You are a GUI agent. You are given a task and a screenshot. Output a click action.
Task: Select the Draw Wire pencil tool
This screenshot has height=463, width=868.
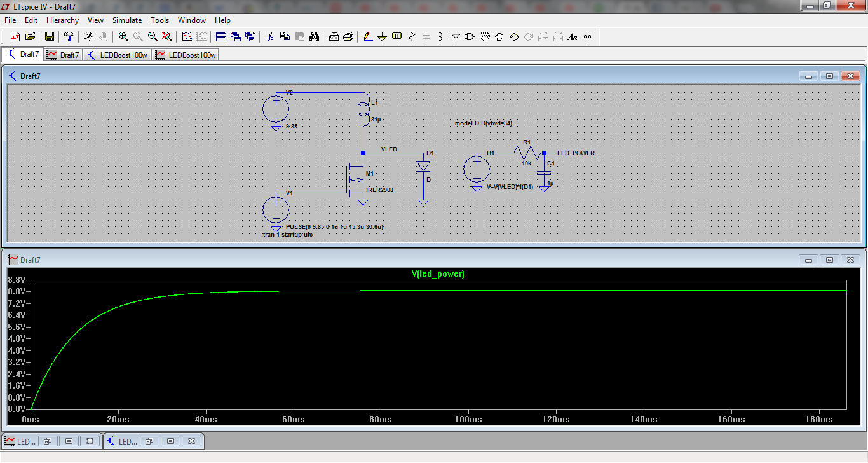[x=367, y=37]
